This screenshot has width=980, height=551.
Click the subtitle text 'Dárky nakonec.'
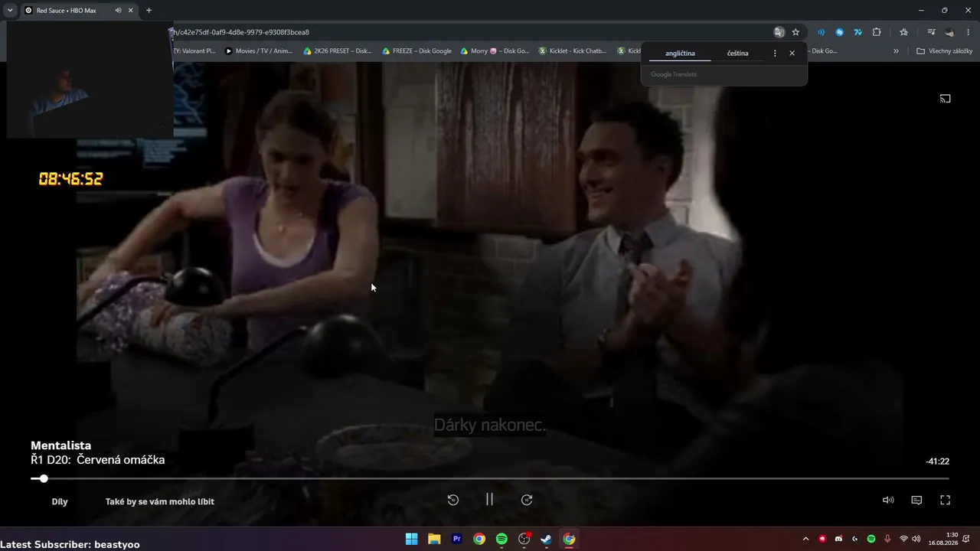490,425
